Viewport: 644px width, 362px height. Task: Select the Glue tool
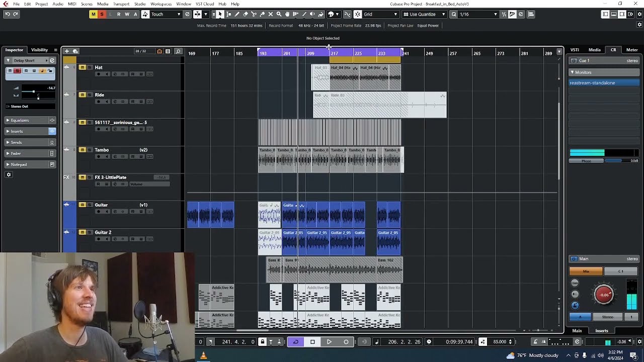[262, 14]
